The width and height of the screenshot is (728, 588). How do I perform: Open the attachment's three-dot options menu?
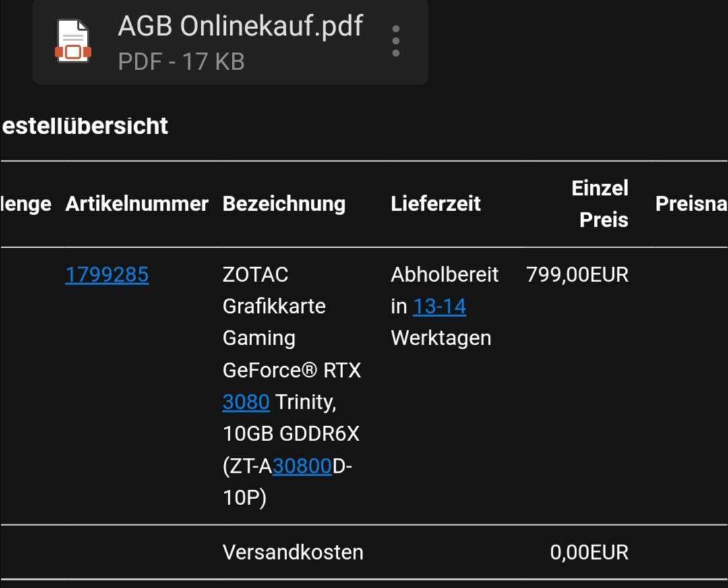pos(396,41)
